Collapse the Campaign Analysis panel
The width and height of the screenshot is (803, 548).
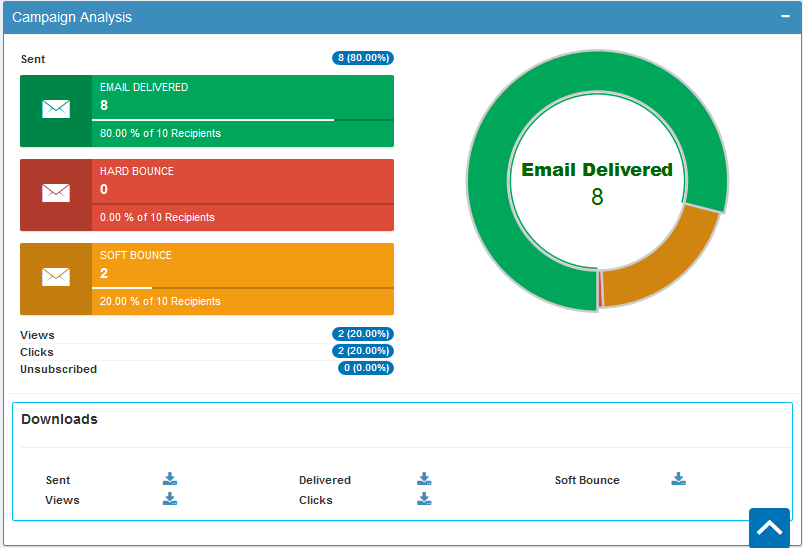click(x=786, y=17)
